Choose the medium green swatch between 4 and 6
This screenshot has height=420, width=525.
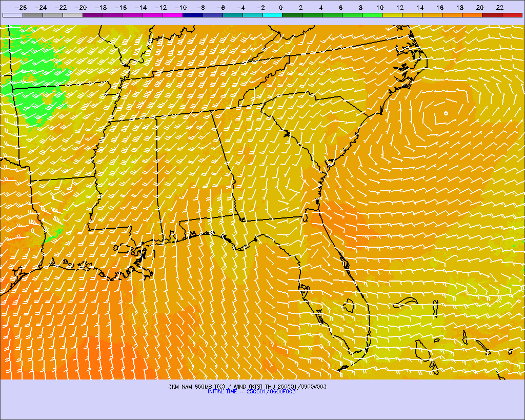point(332,15)
